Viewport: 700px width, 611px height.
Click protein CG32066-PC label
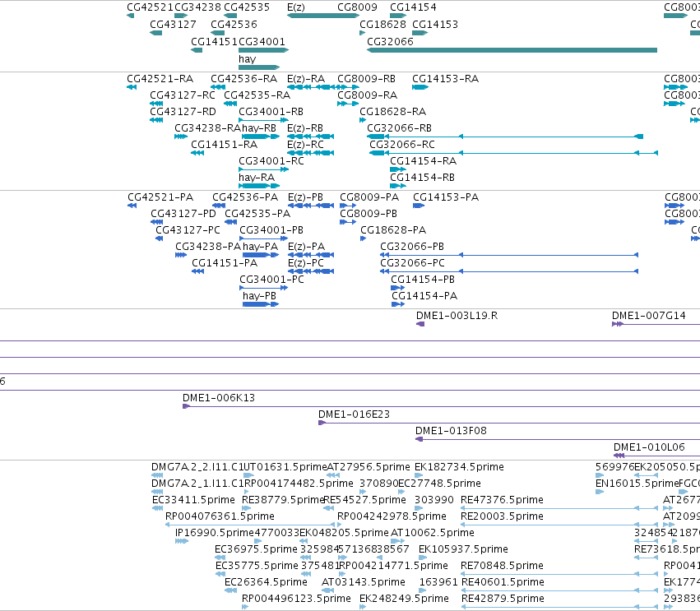[x=412, y=263]
